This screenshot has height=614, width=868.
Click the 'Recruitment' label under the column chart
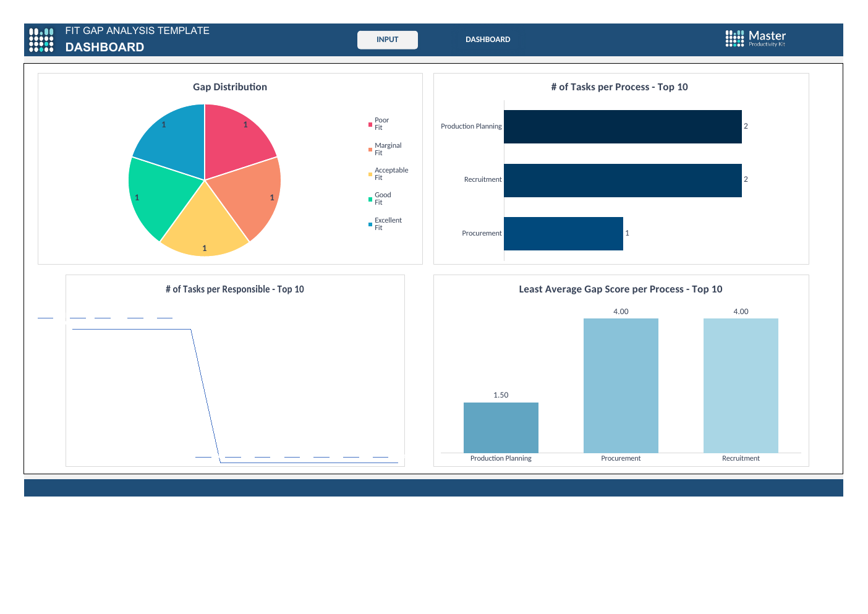741,458
